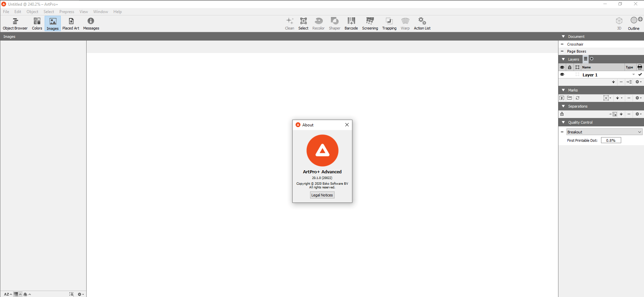Click the printer column header in Layers
Viewport: 644px width, 297px height.
[x=640, y=67]
